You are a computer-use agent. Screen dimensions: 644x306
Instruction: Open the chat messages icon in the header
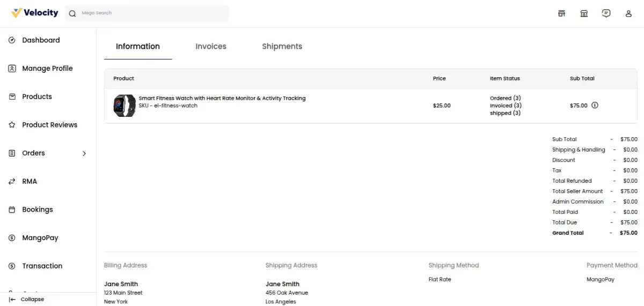pos(606,13)
